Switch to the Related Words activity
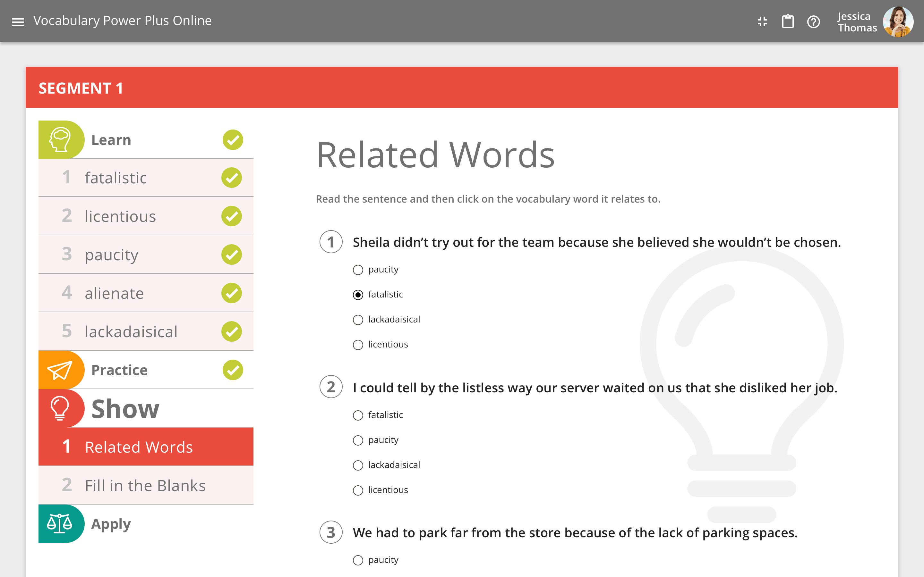924x577 pixels. [139, 447]
